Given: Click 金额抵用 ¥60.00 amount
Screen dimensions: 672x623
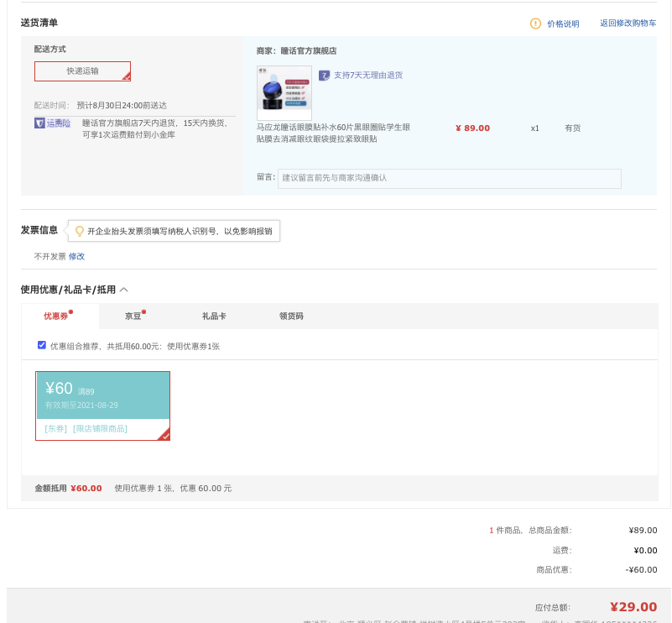Looking at the screenshot, I should tap(86, 489).
